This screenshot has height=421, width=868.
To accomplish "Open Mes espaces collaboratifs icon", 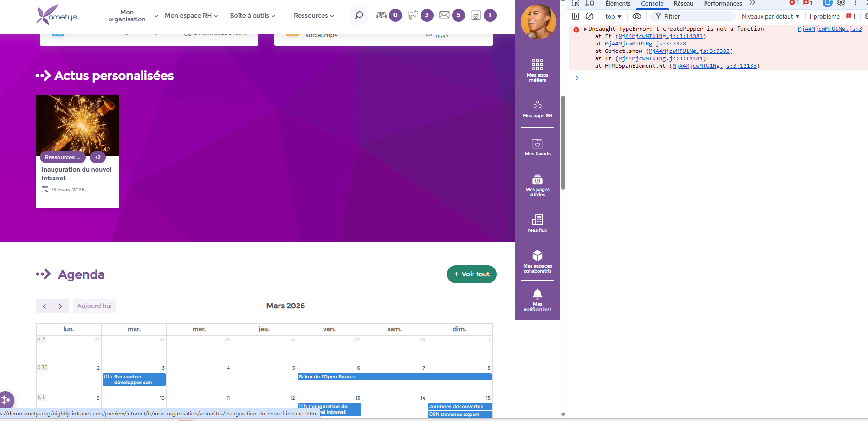I will tap(537, 261).
